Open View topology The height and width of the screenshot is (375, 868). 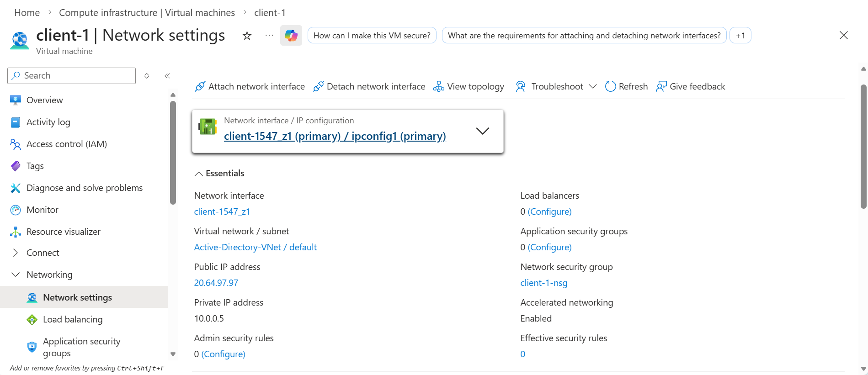tap(469, 86)
